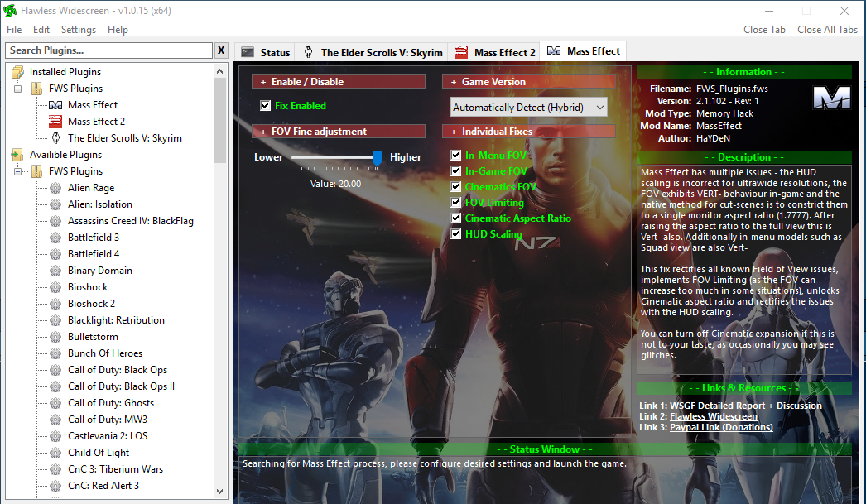Open WSGF Detailed Report + Discussion link
The width and height of the screenshot is (866, 504).
pos(746,406)
